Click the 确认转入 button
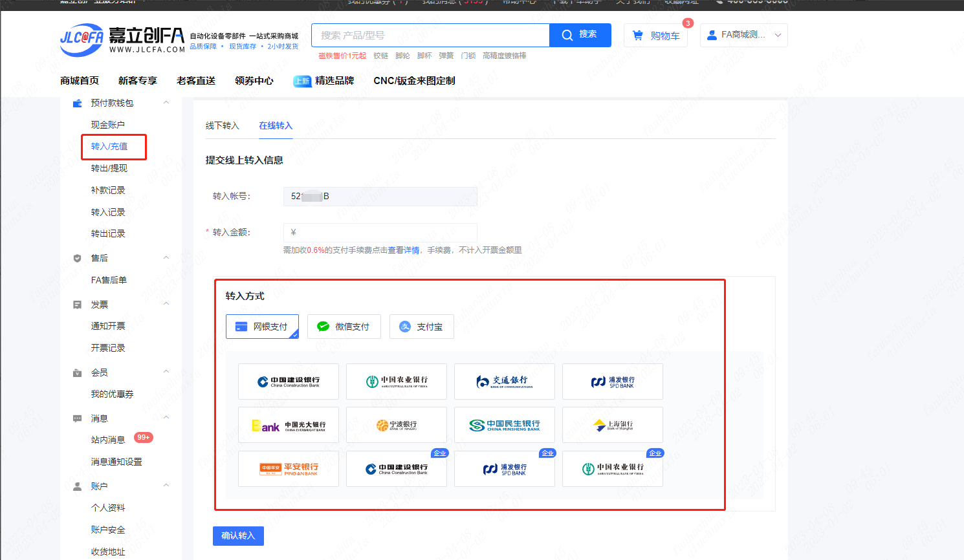Image resolution: width=964 pixels, height=560 pixels. 238,535
